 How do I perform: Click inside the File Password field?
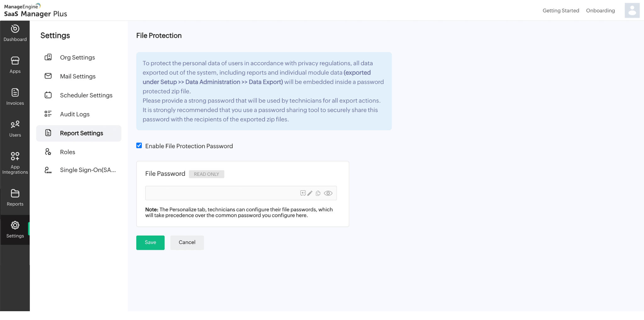pos(220,193)
